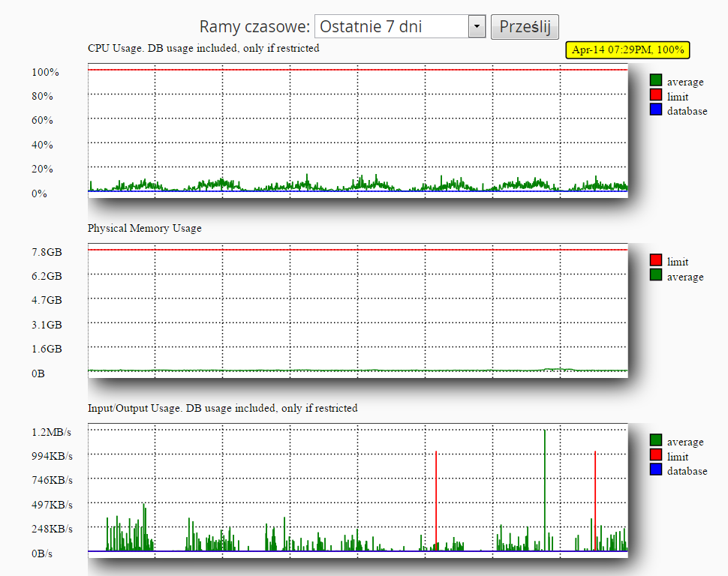The image size is (728, 576).
Task: Click the green average swatch in Input/Output legend
Action: click(x=655, y=440)
